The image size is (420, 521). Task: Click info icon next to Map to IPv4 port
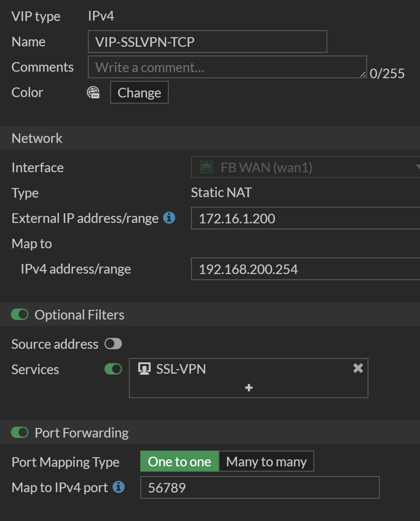tap(118, 487)
